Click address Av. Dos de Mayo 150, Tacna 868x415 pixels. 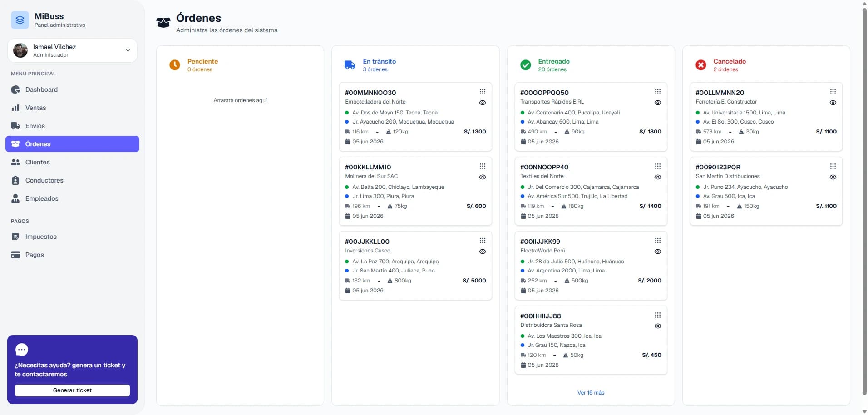pyautogui.click(x=395, y=113)
